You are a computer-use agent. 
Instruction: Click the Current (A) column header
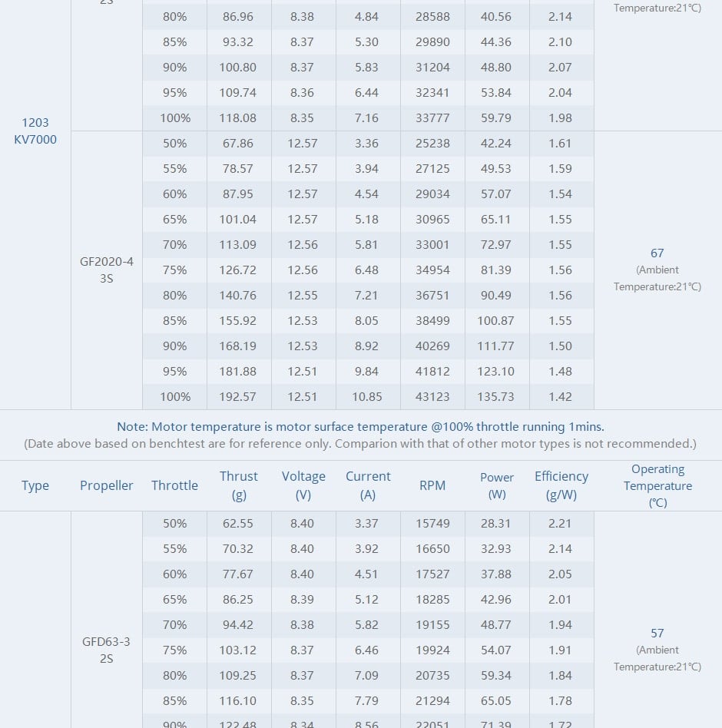pyautogui.click(x=368, y=485)
